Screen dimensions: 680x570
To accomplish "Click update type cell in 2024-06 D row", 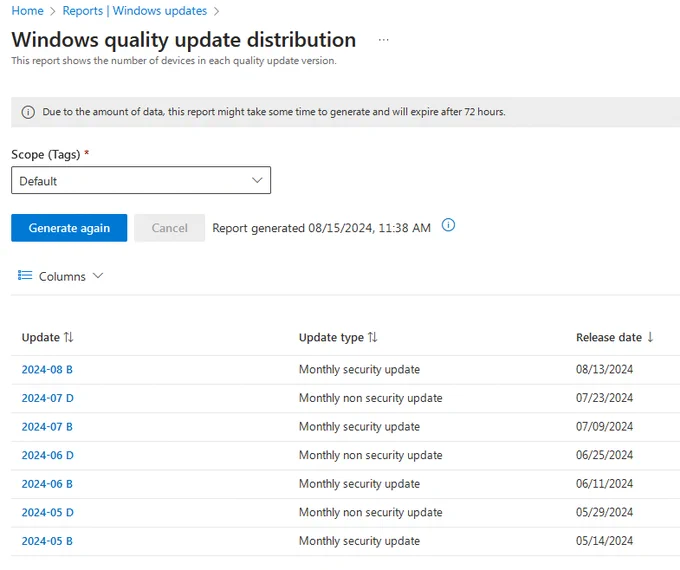I will [x=371, y=455].
